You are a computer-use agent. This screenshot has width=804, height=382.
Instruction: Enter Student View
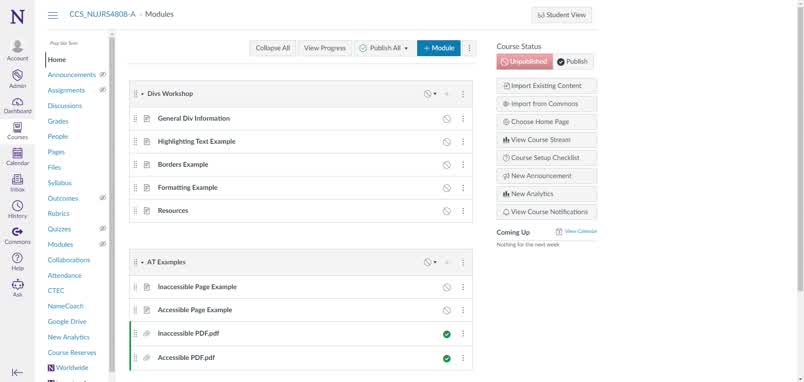coord(561,15)
